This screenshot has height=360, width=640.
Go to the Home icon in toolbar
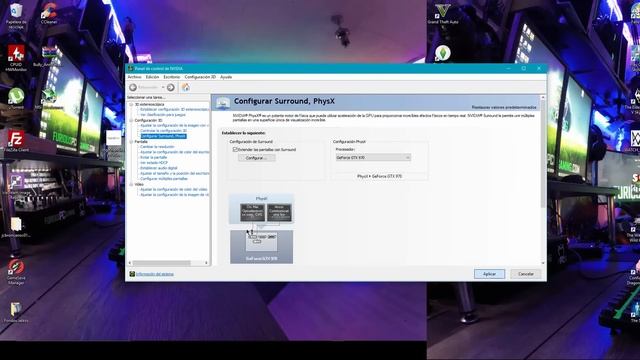tap(186, 87)
